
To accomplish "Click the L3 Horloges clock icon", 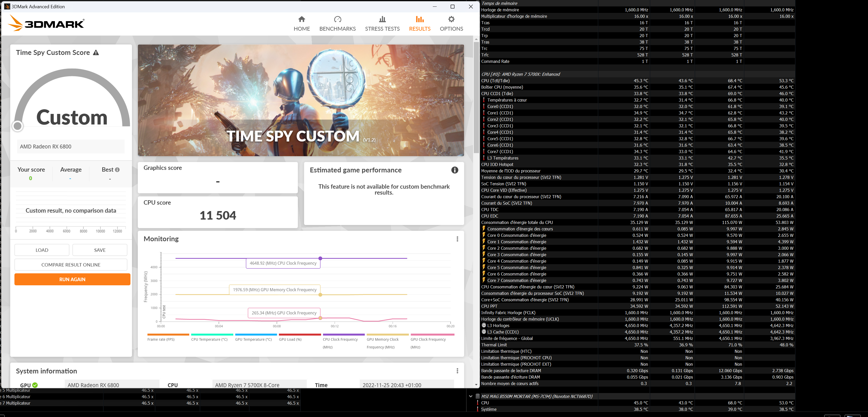I will 484,326.
